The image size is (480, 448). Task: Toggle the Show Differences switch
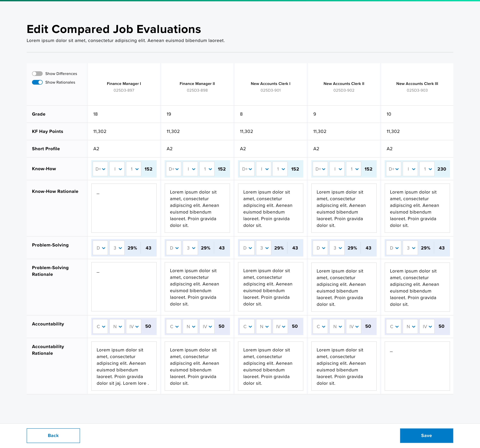37,74
